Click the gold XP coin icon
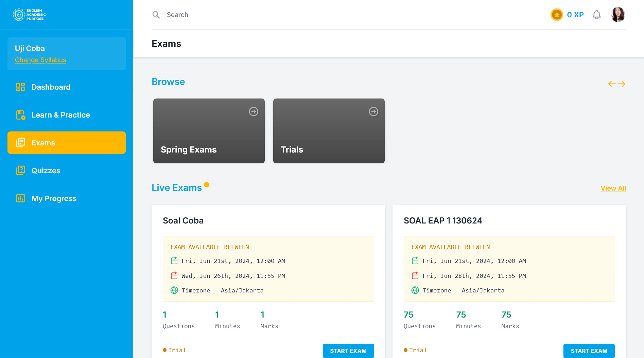The height and width of the screenshot is (358, 644). pyautogui.click(x=557, y=15)
